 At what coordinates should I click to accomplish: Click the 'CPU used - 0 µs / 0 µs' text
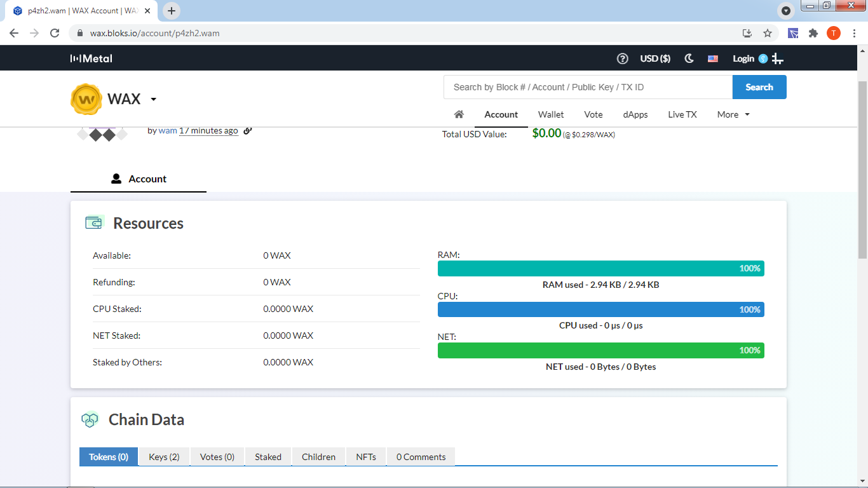[x=601, y=325]
